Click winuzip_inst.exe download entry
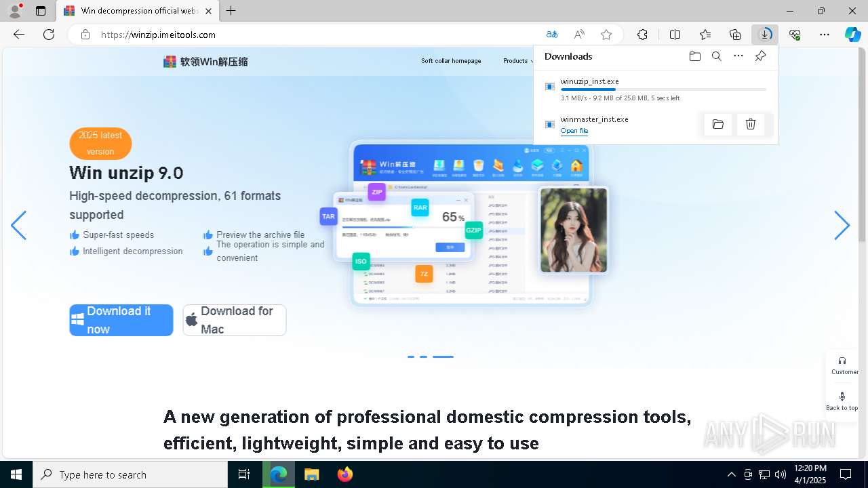Viewport: 868px width, 488px height. coord(656,89)
